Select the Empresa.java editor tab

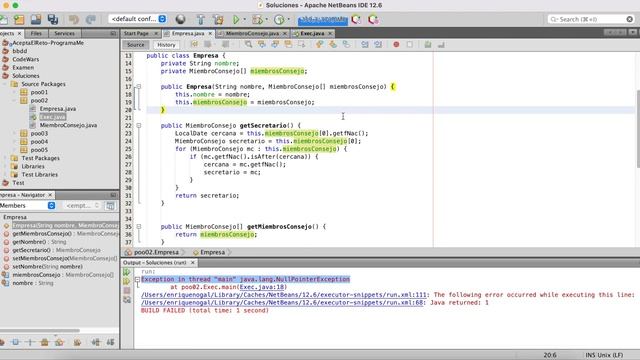[188, 33]
